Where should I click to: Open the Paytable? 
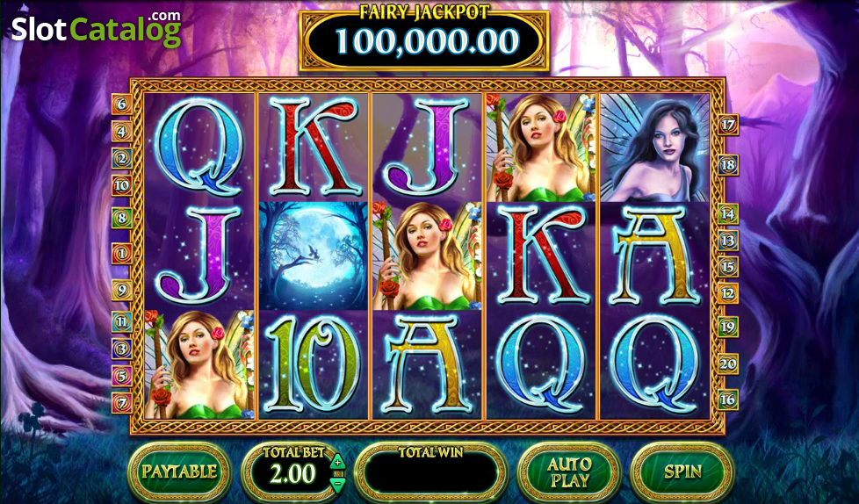click(180, 472)
